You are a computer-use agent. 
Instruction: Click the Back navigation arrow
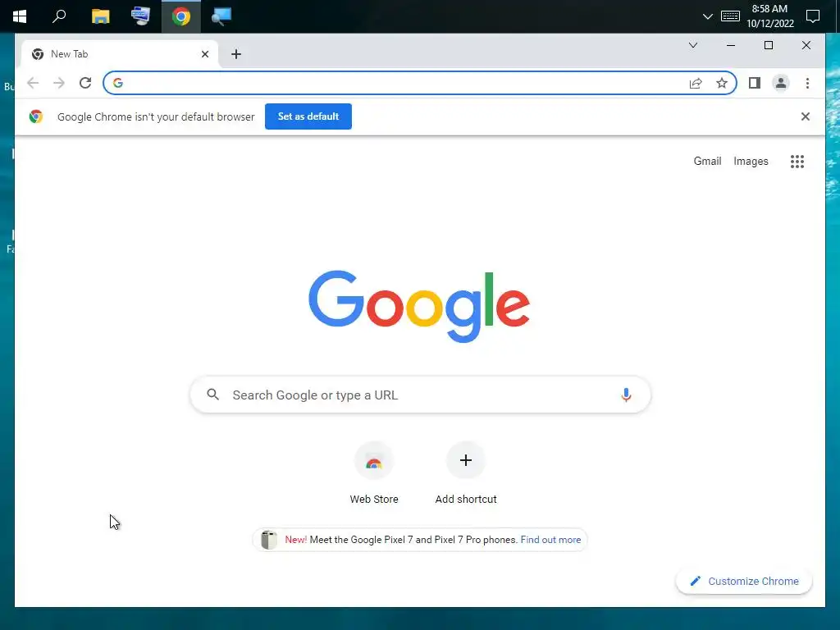click(33, 83)
